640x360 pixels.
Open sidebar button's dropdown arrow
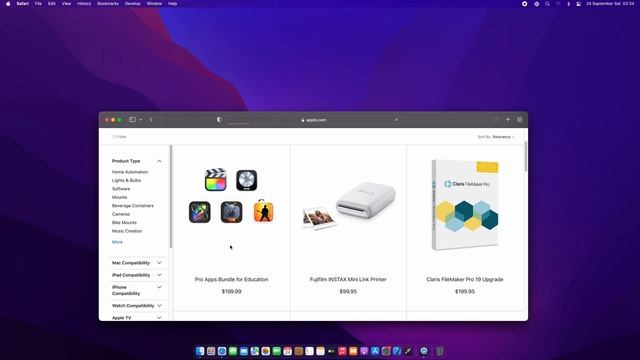pos(140,120)
